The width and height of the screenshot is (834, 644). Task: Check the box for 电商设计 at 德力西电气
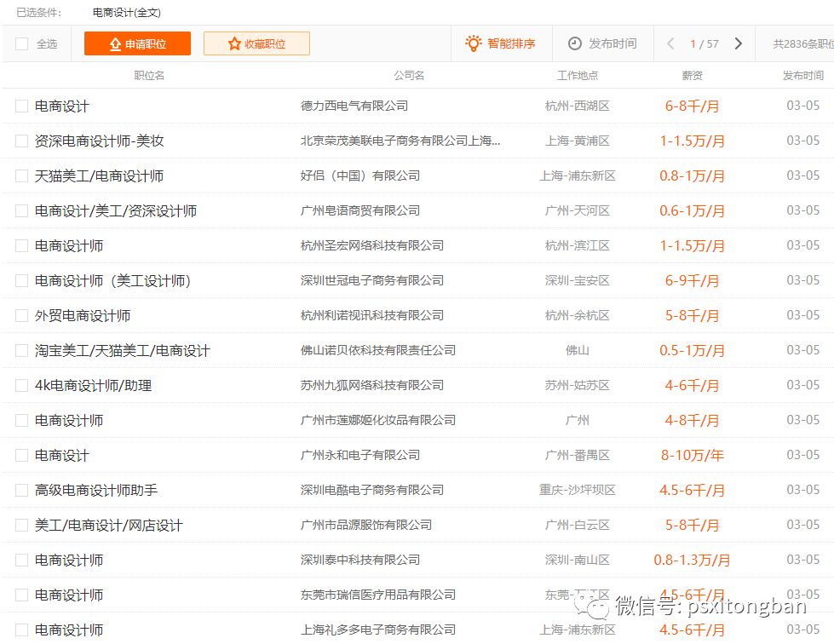[21, 106]
